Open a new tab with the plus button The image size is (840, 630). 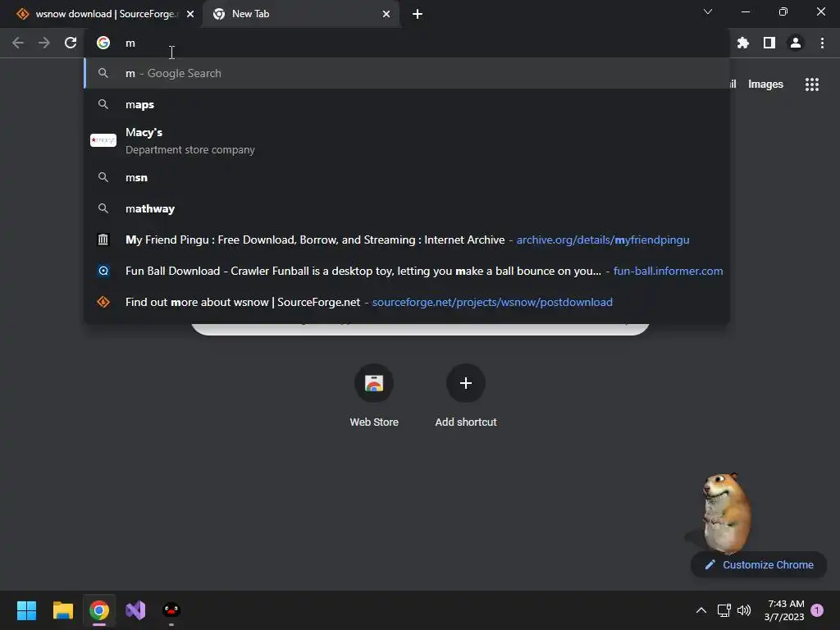pos(418,14)
